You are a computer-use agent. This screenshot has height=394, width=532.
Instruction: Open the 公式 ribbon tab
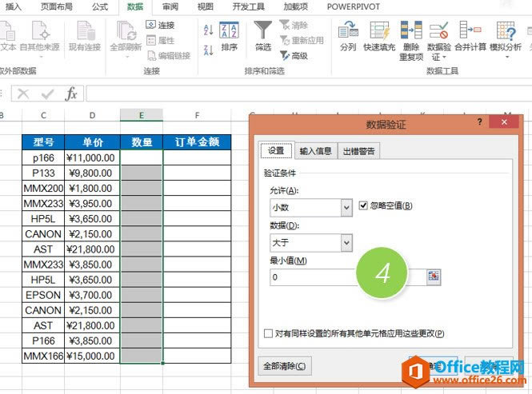99,6
